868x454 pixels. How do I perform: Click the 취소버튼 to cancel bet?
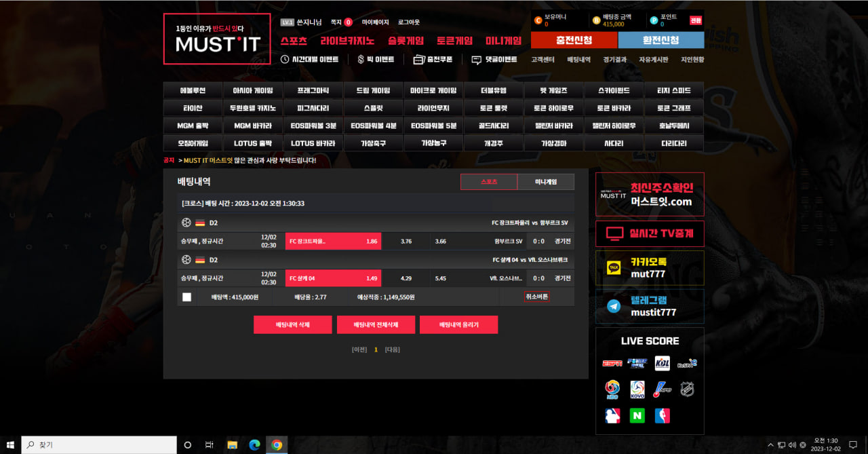[536, 297]
